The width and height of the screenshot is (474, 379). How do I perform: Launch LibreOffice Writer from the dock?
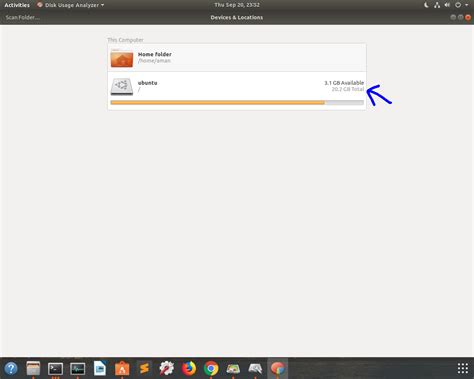click(100, 368)
